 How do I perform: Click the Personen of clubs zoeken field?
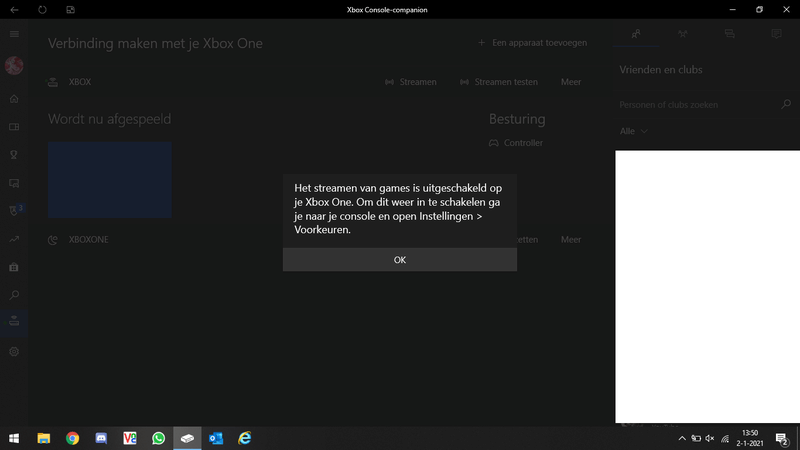(698, 105)
